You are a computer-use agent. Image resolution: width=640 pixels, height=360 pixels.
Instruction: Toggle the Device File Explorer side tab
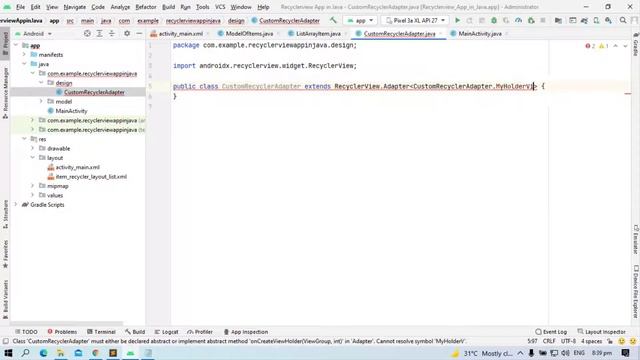pos(636,291)
